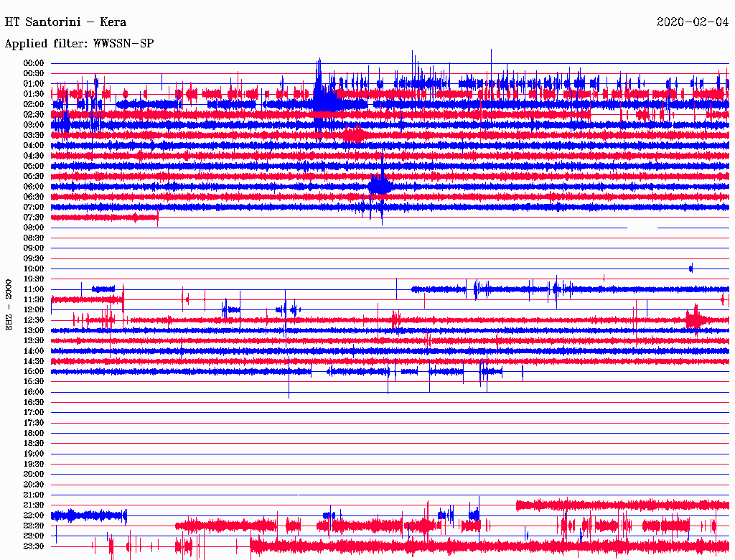Click the '05:30' time label
The image size is (735, 560).
[x=34, y=177]
